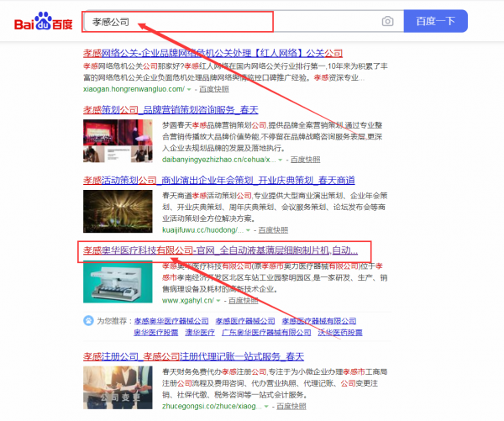This screenshot has height=421, width=504.
Task: Expand dropdown arrow beside xiaogan.hongrenwangluo.com
Action: [190, 87]
